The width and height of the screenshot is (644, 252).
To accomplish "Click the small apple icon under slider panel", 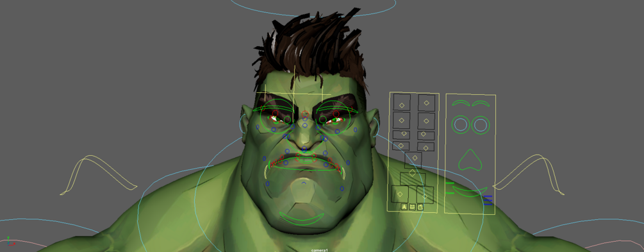I will coord(420,207).
